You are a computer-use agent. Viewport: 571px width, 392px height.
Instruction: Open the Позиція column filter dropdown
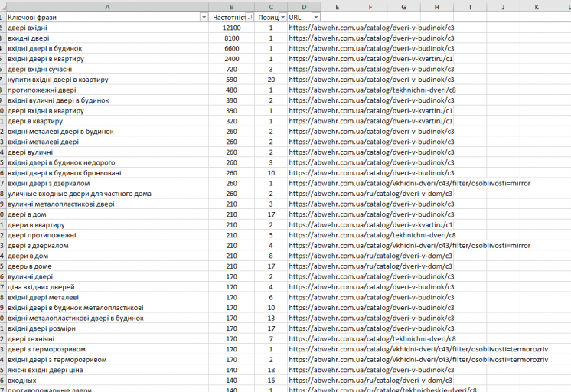pos(283,18)
